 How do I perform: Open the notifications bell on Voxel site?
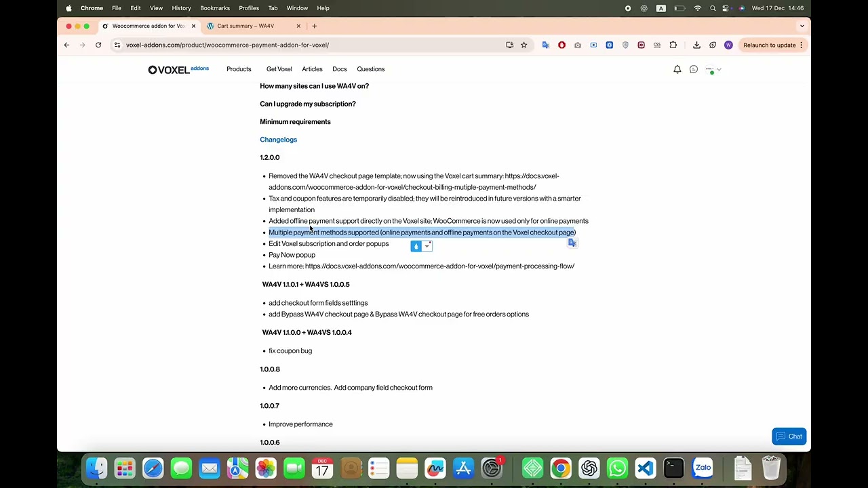[x=677, y=69]
